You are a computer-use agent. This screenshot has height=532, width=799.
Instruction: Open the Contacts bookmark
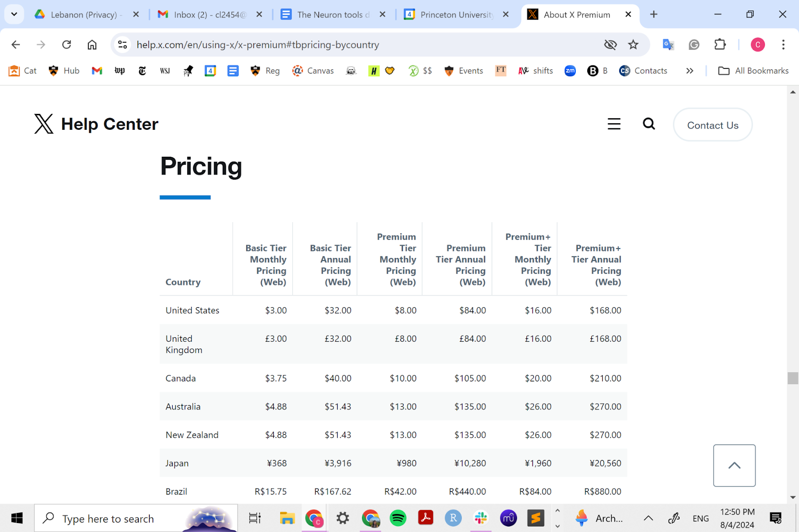pyautogui.click(x=643, y=71)
